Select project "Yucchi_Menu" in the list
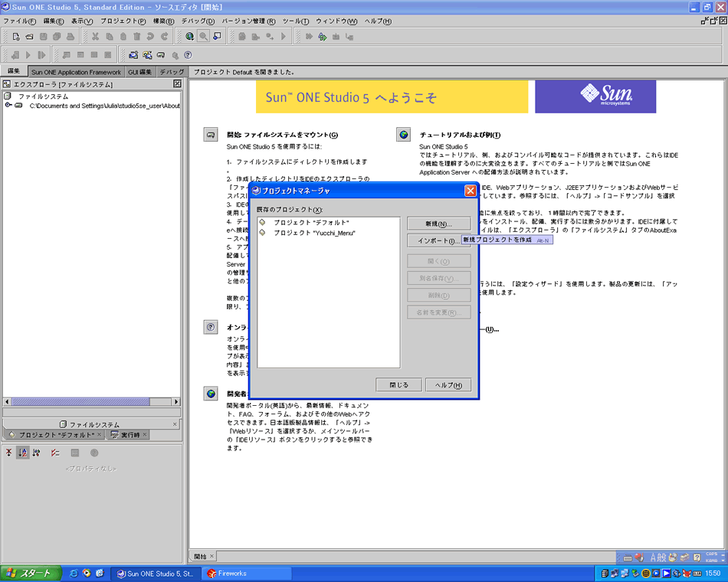The image size is (728, 582). coord(314,233)
